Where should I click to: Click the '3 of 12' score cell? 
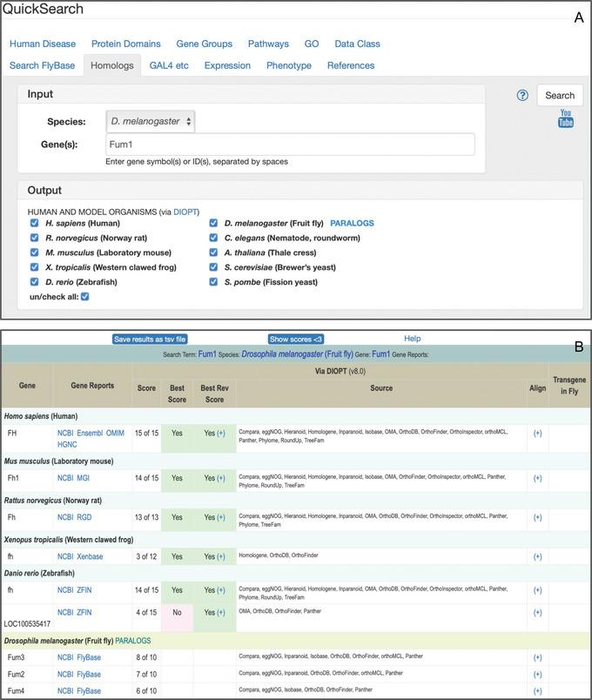[146, 556]
